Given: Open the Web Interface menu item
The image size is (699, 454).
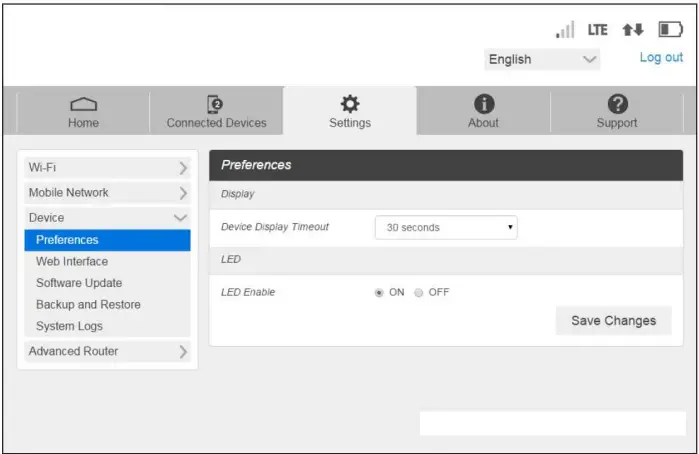Looking at the screenshot, I should (72, 262).
